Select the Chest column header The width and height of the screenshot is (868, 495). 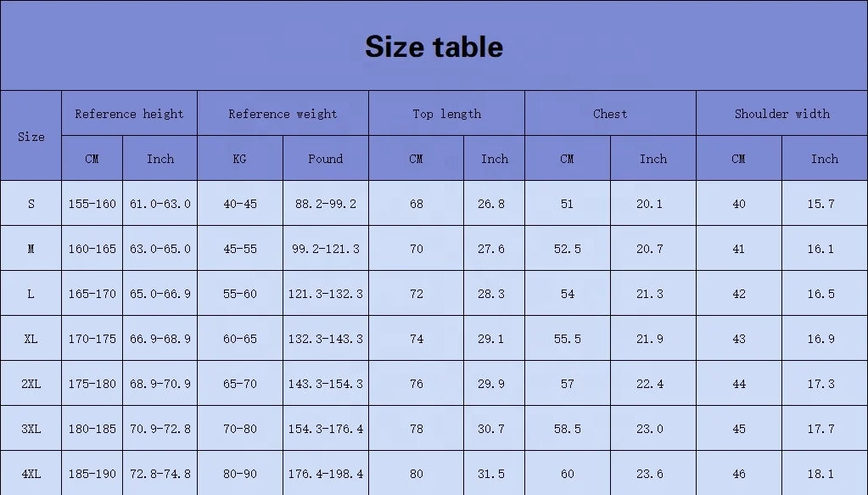[x=610, y=114]
